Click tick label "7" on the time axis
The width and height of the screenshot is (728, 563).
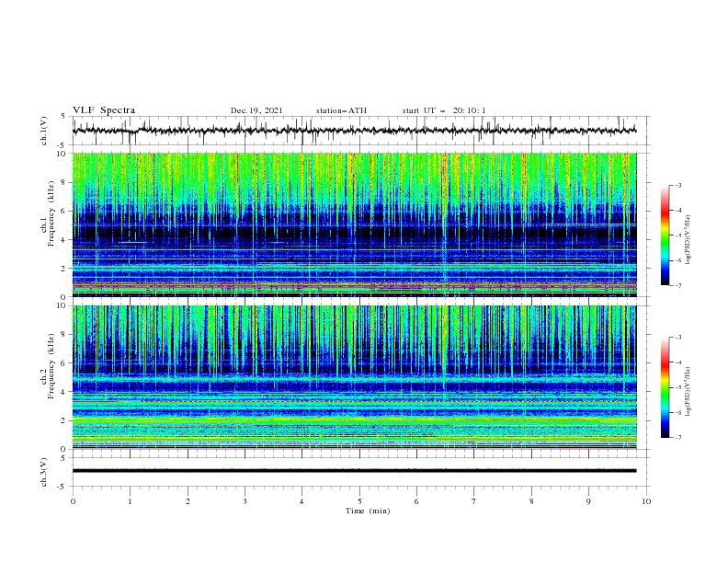point(474,501)
